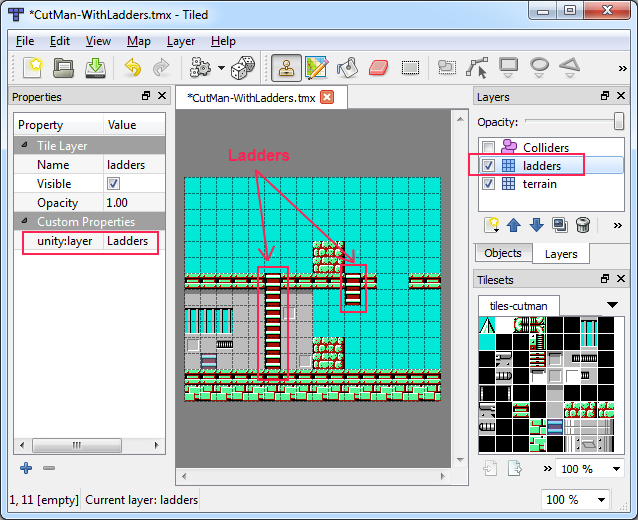Image resolution: width=638 pixels, height=520 pixels.
Task: Move the selected layer up
Action: pyautogui.click(x=514, y=225)
